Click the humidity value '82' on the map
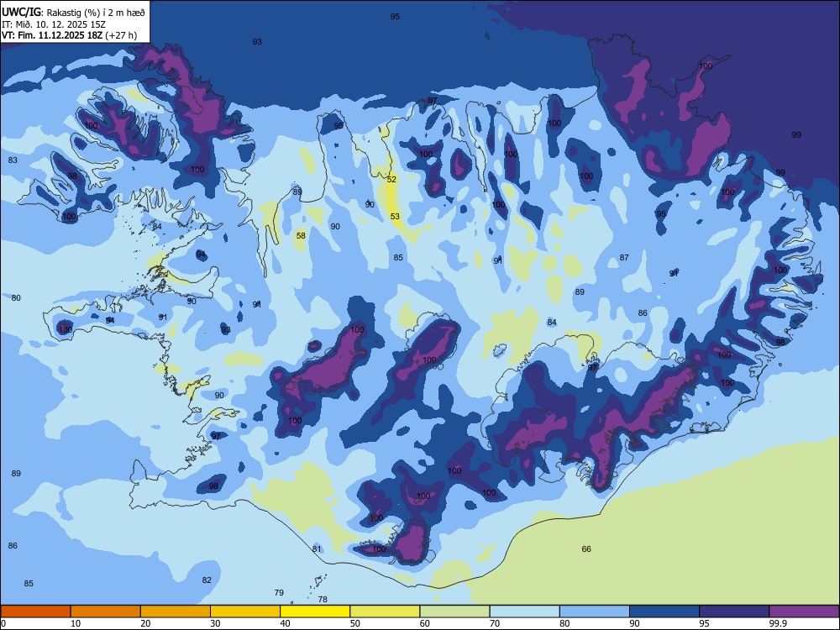 (x=207, y=580)
